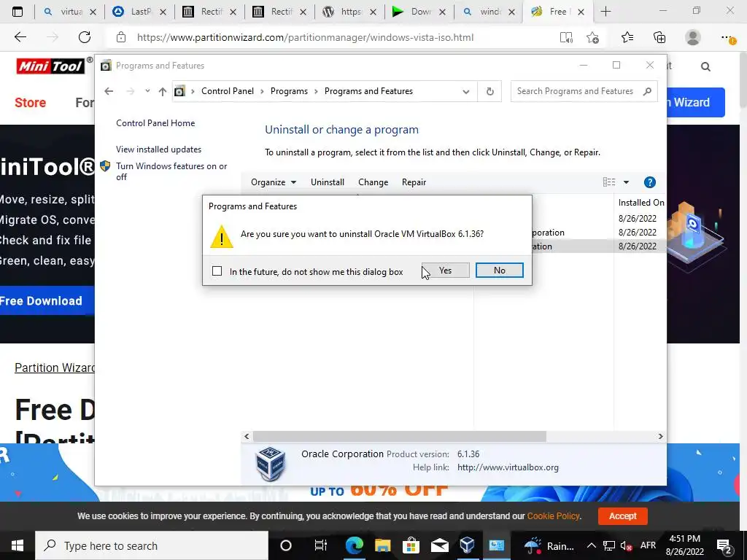Open File Explorer from taskbar
The width and height of the screenshot is (747, 560).
[382, 545]
